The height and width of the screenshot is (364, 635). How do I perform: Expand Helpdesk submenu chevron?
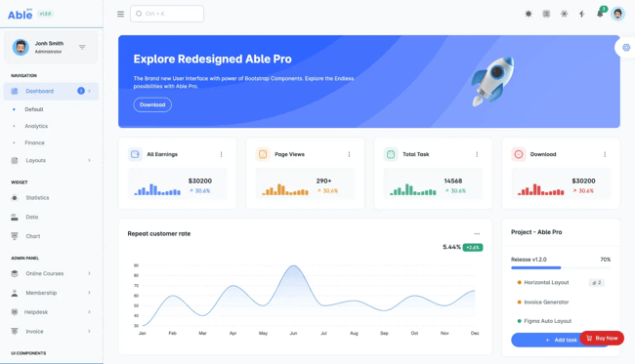click(x=89, y=312)
